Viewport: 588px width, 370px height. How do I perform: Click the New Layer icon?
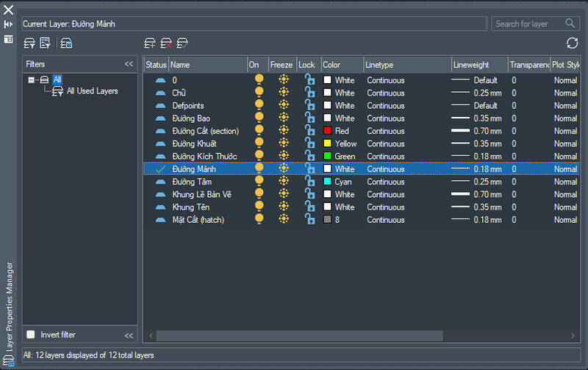150,43
